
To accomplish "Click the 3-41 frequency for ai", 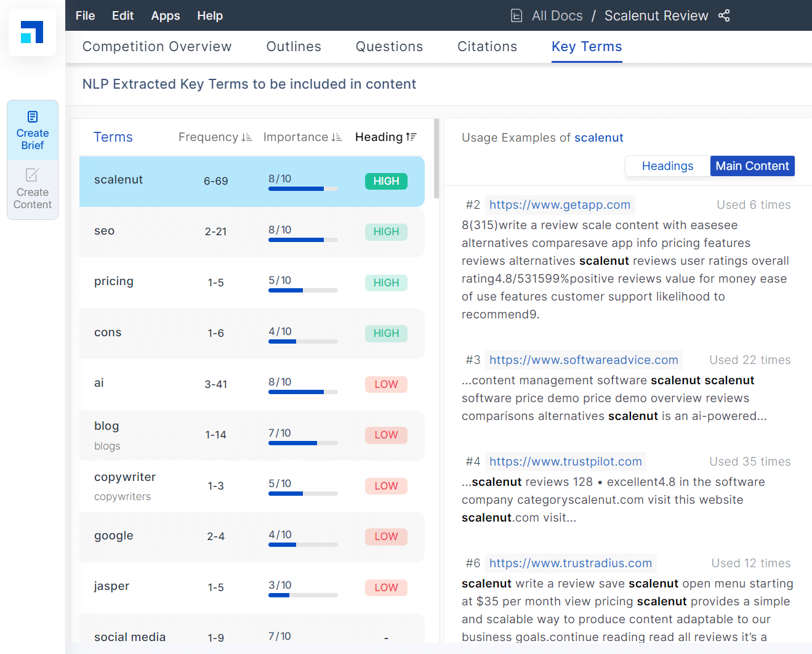I will point(215,384).
